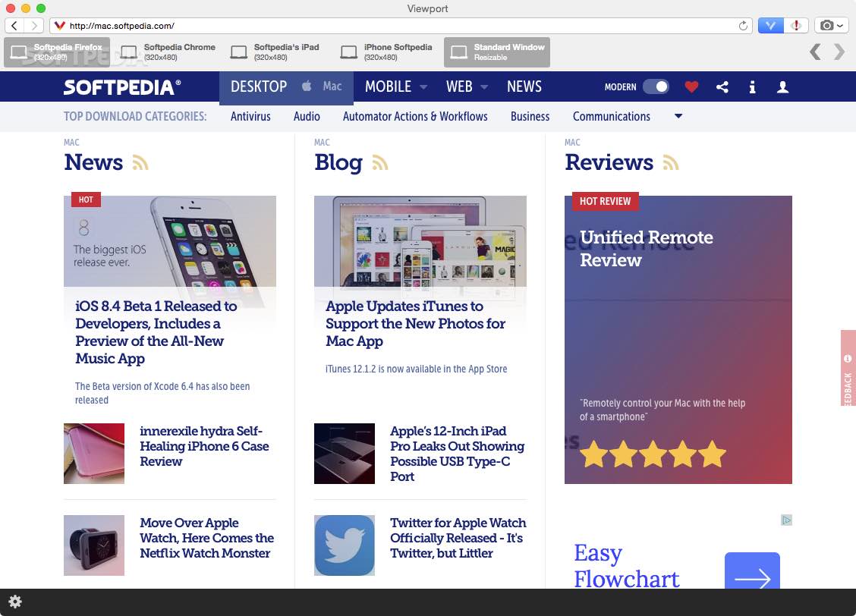
Task: Click the red exclamation alert button
Action: [796, 26]
